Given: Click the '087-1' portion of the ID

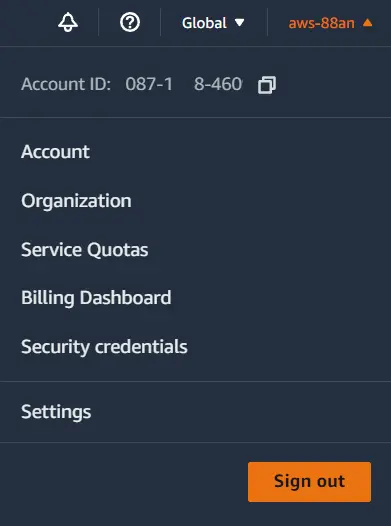Looking at the screenshot, I should coord(149,84).
